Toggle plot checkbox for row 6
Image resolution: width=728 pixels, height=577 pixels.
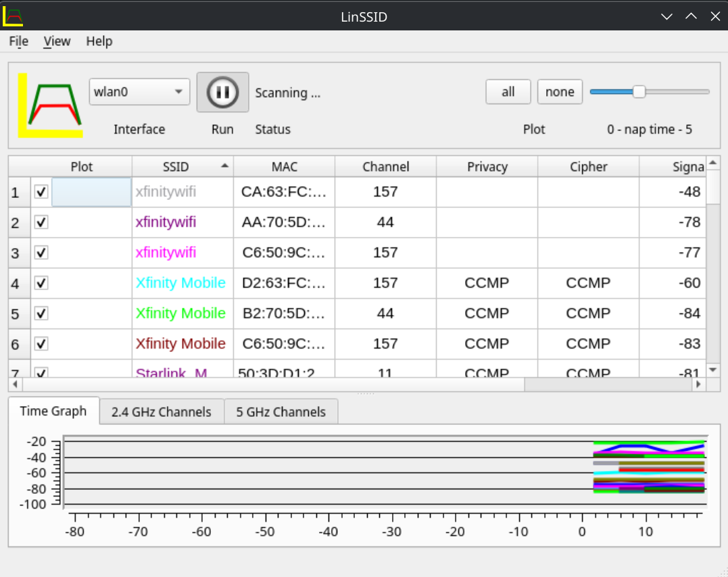point(41,343)
